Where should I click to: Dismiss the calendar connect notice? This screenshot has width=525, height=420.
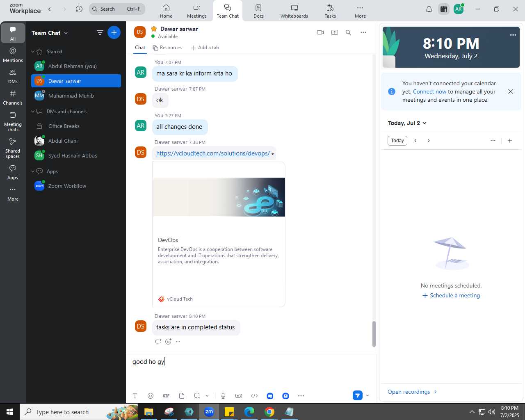(511, 91)
